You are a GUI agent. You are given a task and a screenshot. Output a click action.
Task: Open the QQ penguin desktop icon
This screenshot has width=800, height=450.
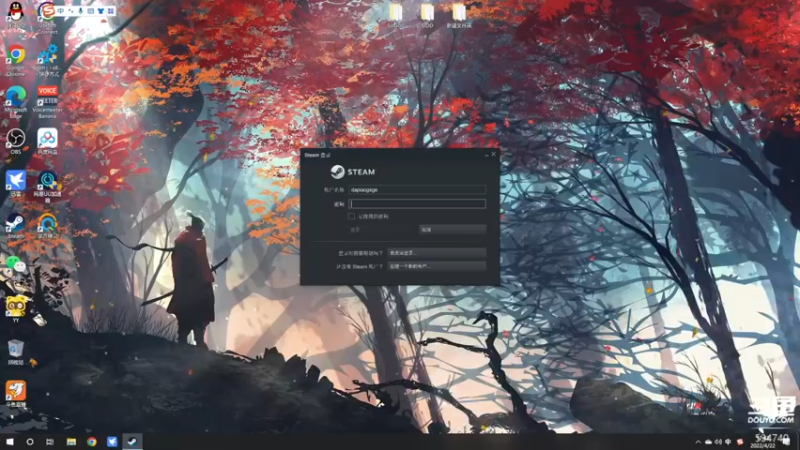pyautogui.click(x=16, y=11)
